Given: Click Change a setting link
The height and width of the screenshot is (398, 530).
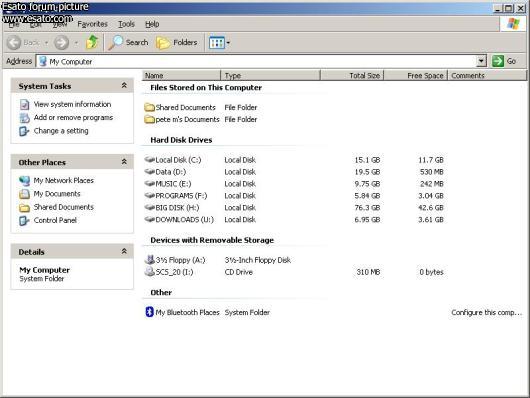Looking at the screenshot, I should click(x=61, y=131).
